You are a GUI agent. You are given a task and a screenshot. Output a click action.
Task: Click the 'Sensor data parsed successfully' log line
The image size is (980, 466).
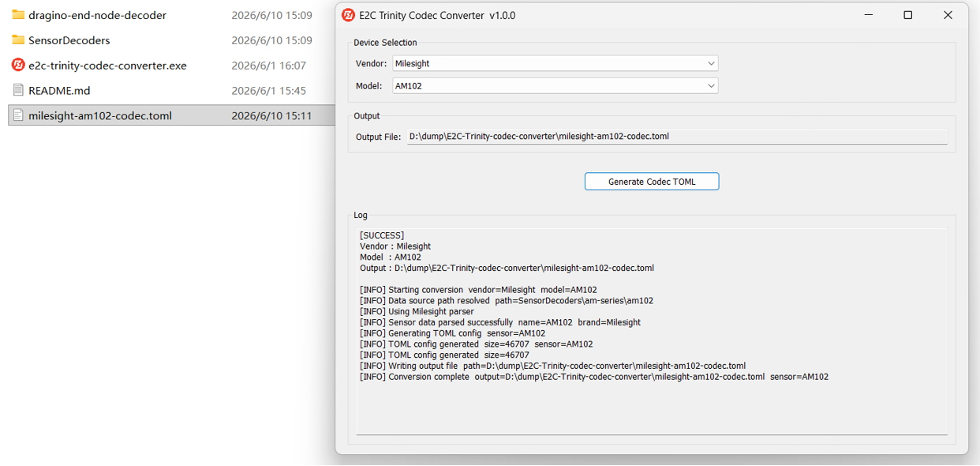coord(500,322)
